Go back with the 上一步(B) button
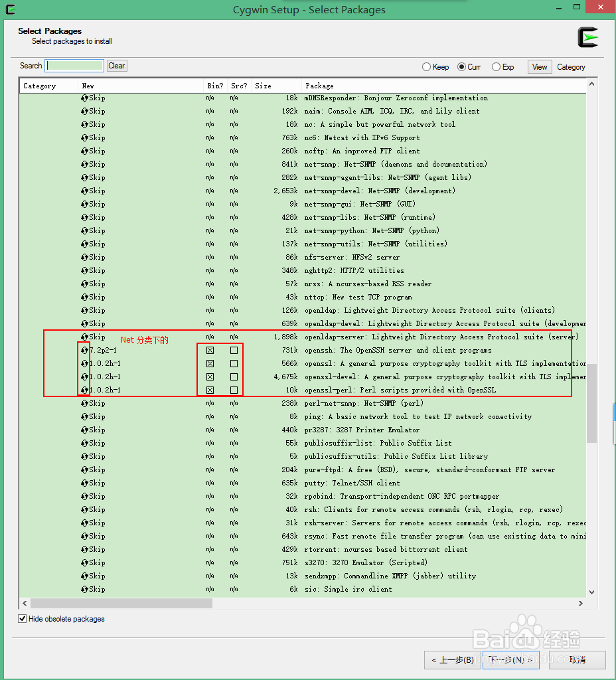 pyautogui.click(x=453, y=660)
